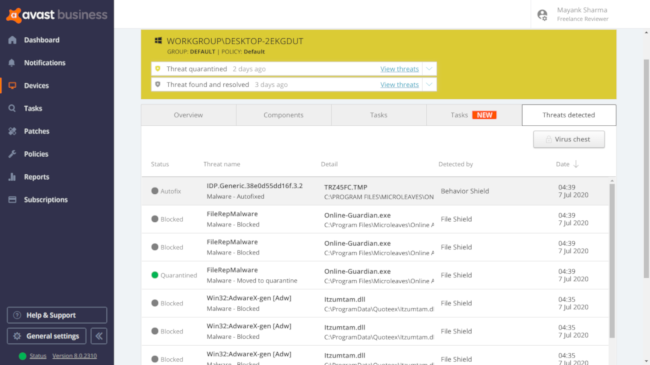Open Dashboard from the sidebar

(41, 40)
